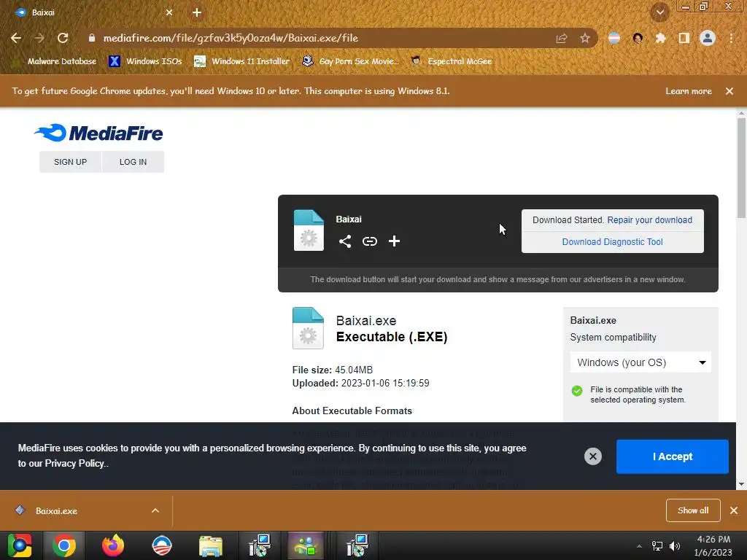Open Chrome three-dot menu
This screenshot has height=560, width=747.
pyautogui.click(x=731, y=38)
